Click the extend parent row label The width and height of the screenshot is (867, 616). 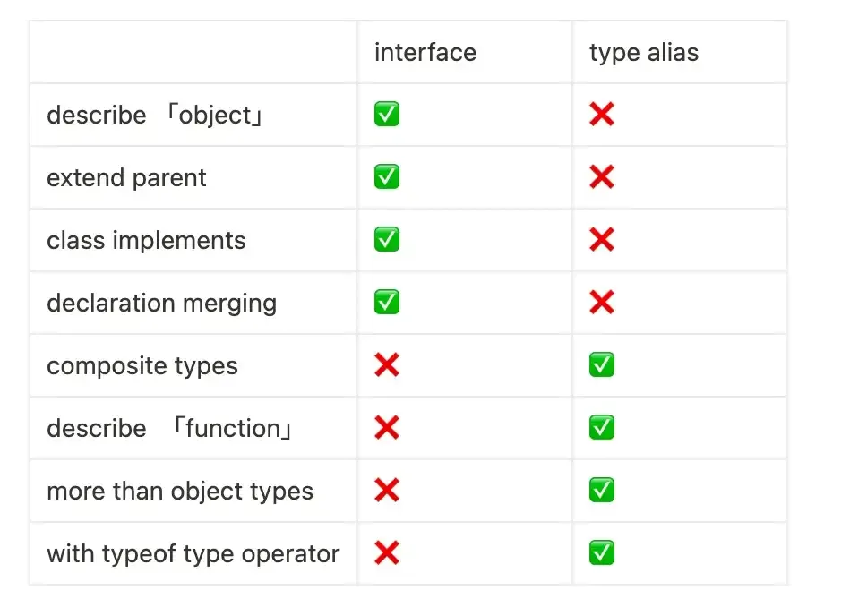click(126, 177)
